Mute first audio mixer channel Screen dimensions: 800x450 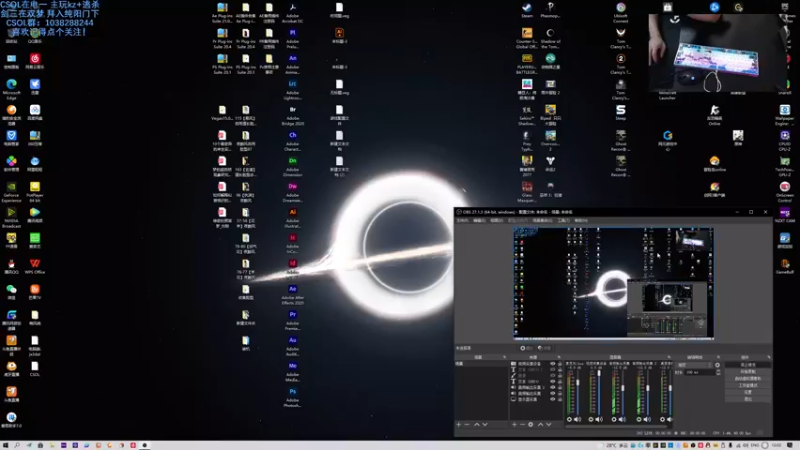tap(577, 419)
